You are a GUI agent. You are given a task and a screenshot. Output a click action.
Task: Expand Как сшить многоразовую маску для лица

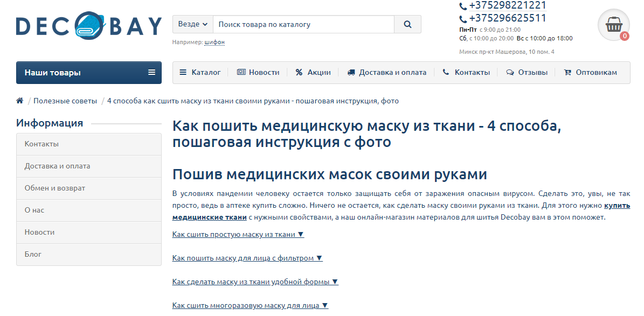pyautogui.click(x=251, y=306)
